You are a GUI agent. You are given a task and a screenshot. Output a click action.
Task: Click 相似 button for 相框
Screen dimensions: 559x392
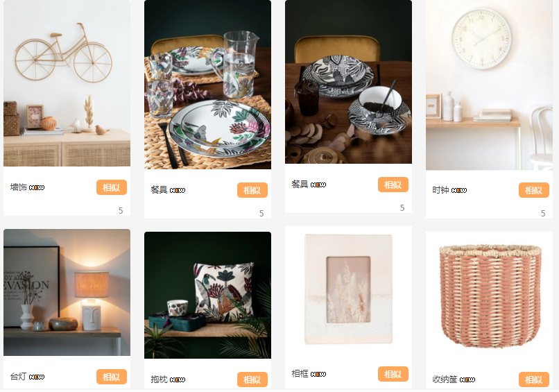click(x=393, y=374)
